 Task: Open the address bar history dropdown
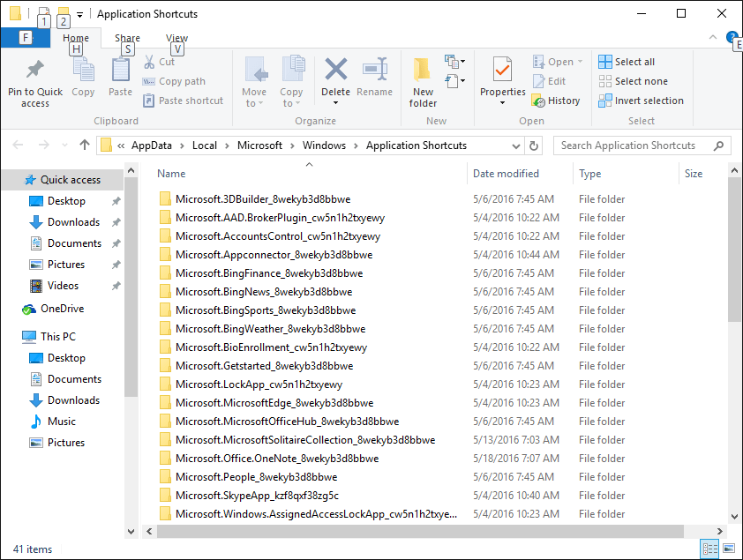tap(514, 146)
